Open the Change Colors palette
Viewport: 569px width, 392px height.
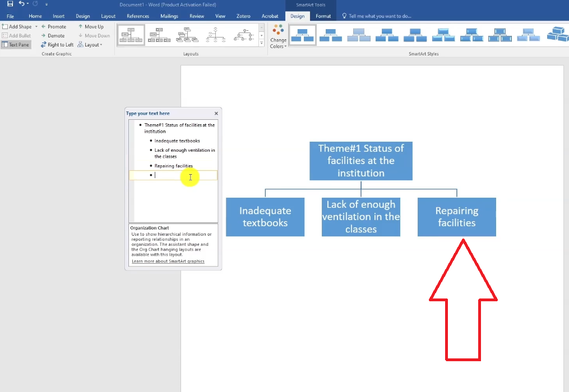278,36
